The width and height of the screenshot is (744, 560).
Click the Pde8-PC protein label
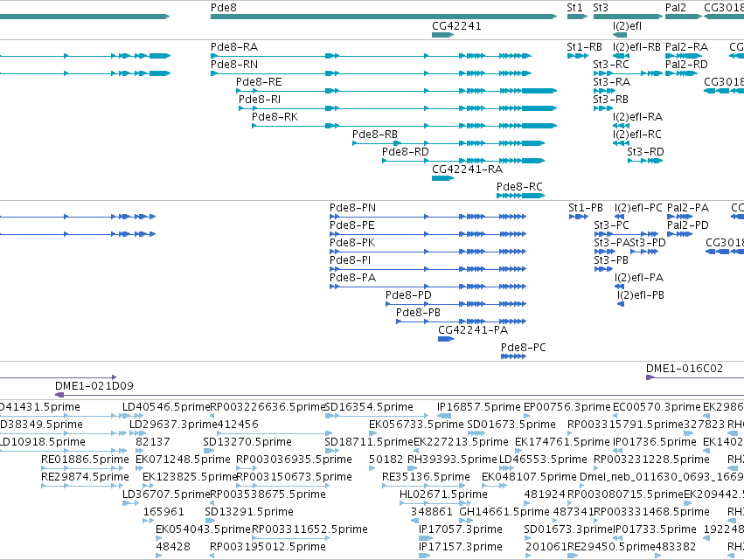(524, 348)
